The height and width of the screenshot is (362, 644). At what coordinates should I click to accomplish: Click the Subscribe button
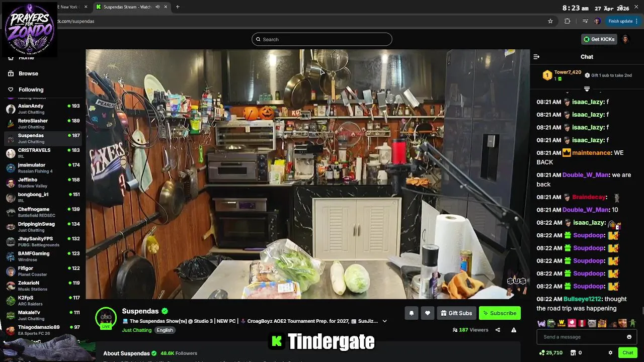500,313
